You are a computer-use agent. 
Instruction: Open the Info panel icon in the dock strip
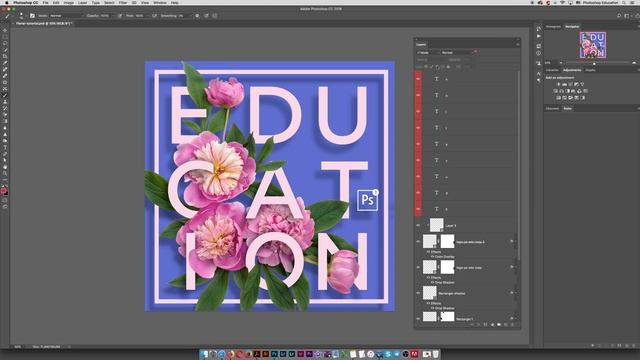[x=538, y=53]
